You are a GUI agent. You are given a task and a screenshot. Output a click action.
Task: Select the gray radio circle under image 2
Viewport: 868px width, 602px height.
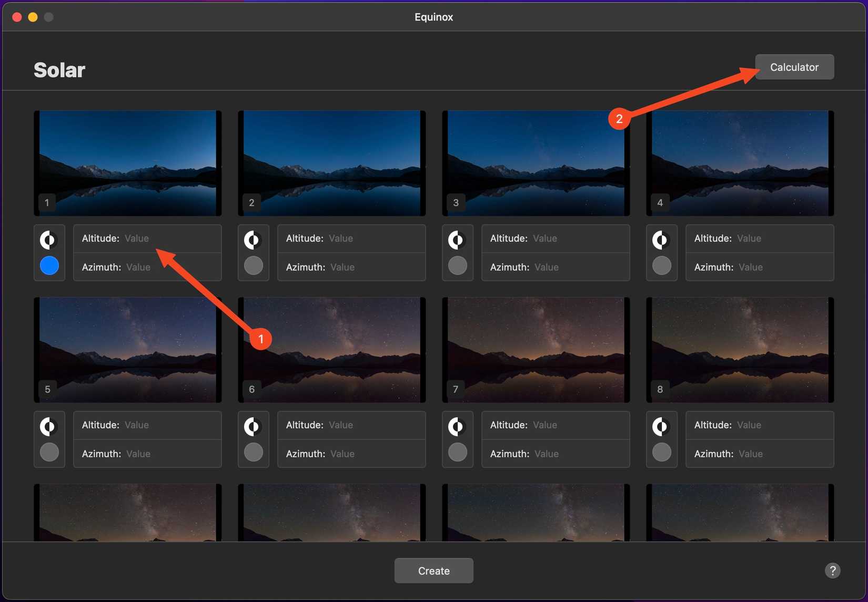tap(254, 266)
